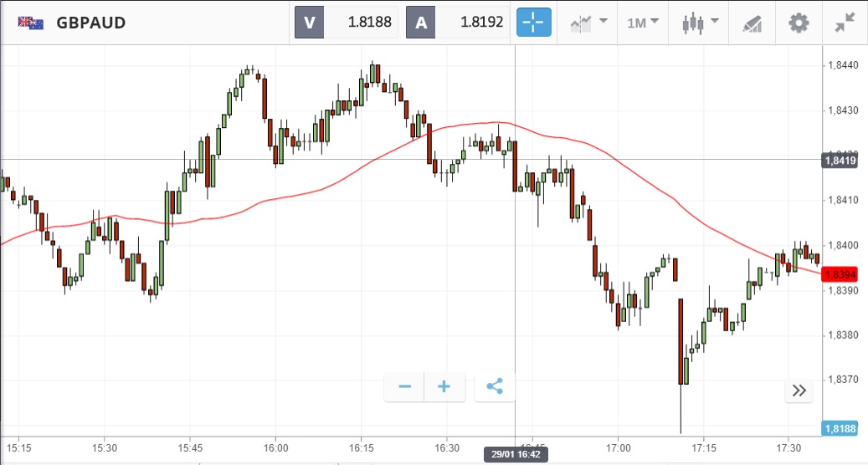Click the GBPAUD flag icon
This screenshot has height=465, width=868.
tap(31, 23)
